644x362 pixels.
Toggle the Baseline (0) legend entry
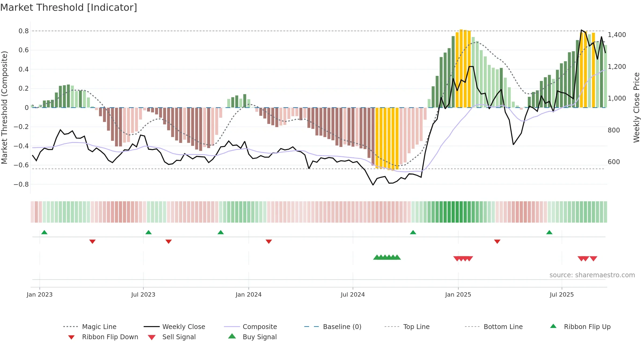tap(333, 327)
